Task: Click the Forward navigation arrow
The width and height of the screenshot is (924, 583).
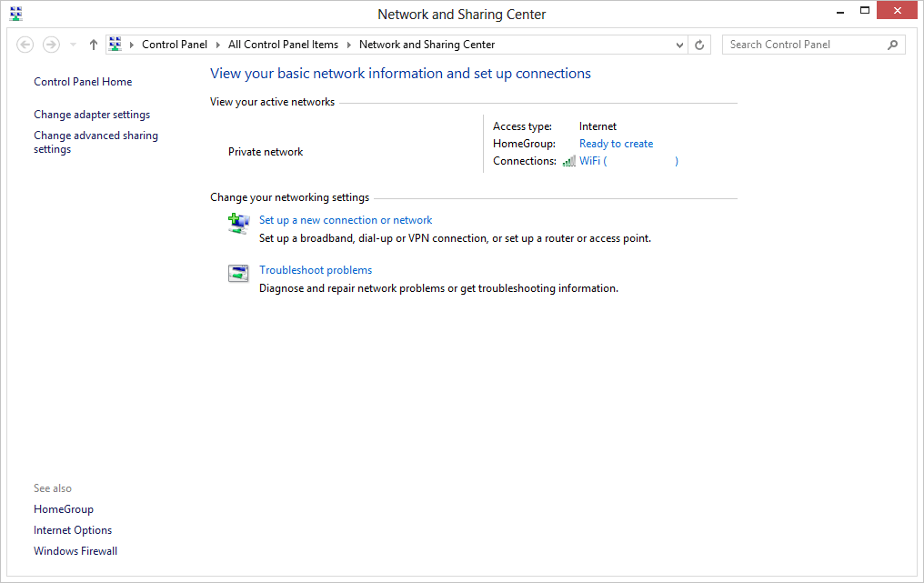Action: pyautogui.click(x=51, y=45)
